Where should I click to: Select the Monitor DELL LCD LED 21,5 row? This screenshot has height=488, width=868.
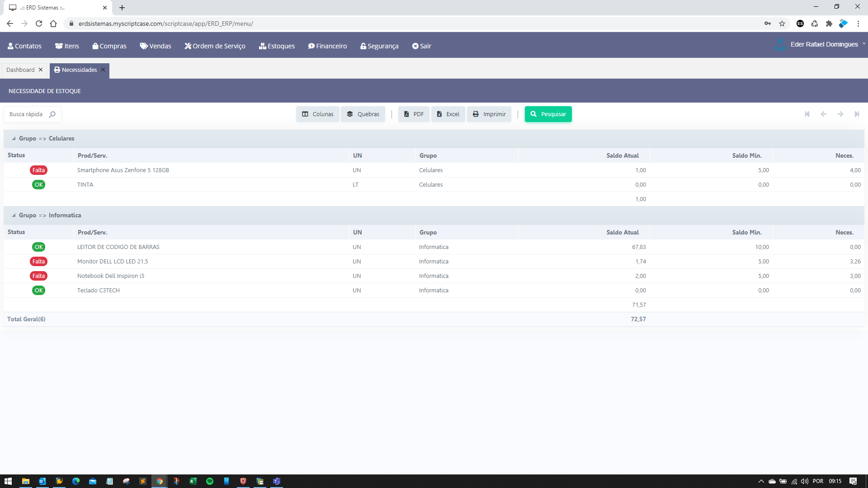click(x=434, y=262)
